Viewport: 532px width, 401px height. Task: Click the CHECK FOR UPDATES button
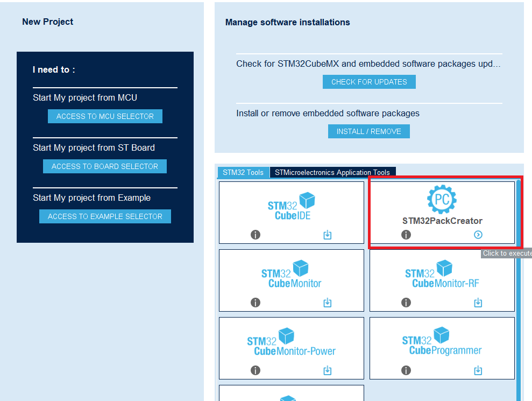click(369, 82)
